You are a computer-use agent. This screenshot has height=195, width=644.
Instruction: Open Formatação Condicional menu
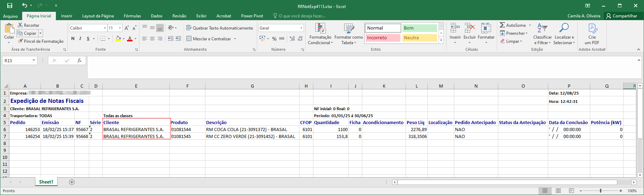click(320, 34)
